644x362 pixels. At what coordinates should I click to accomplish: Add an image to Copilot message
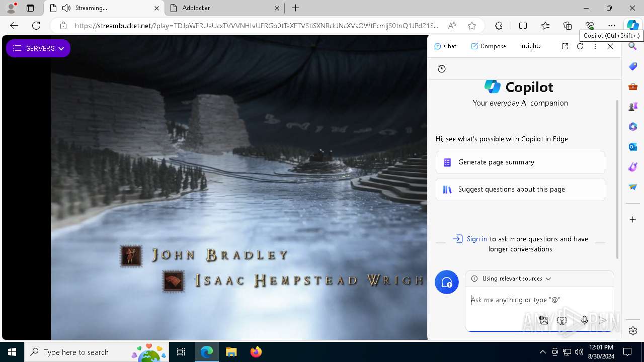(544, 320)
